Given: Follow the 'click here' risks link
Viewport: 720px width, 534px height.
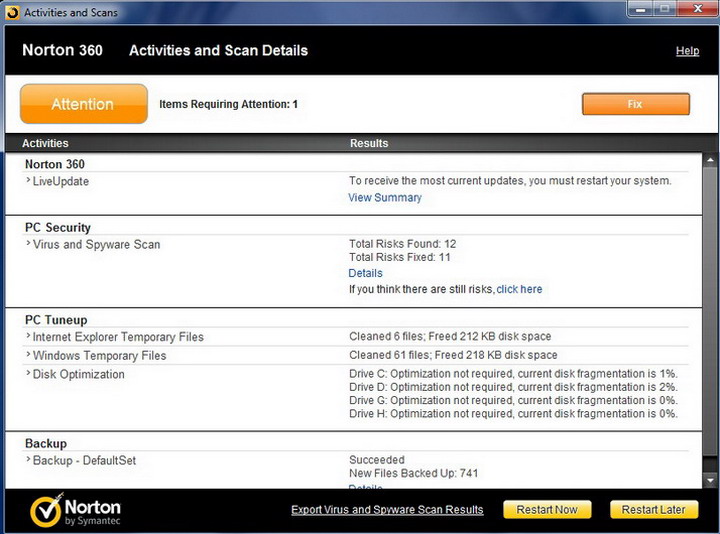Looking at the screenshot, I should (x=519, y=289).
